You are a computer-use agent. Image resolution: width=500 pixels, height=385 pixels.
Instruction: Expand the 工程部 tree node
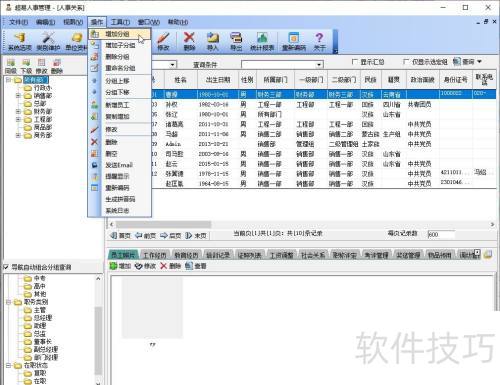click(x=19, y=119)
